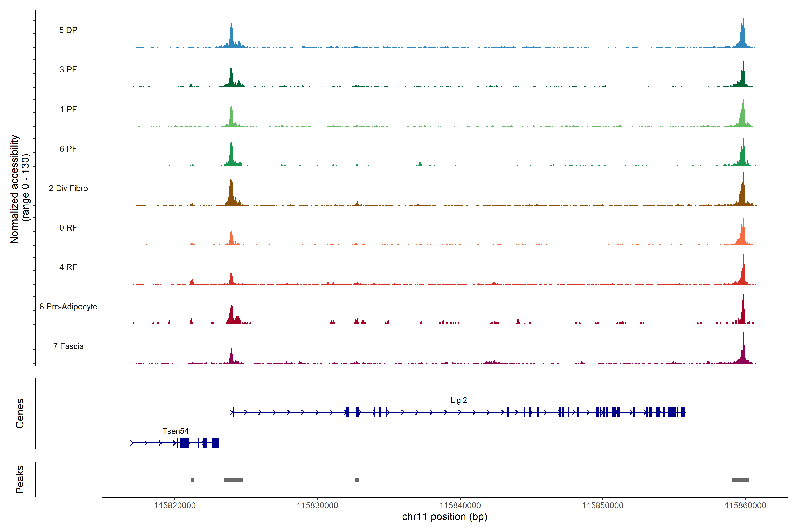The image size is (798, 532).
Task: Click the widest gray peak bar near Llgl2 start
Action: coord(233,480)
